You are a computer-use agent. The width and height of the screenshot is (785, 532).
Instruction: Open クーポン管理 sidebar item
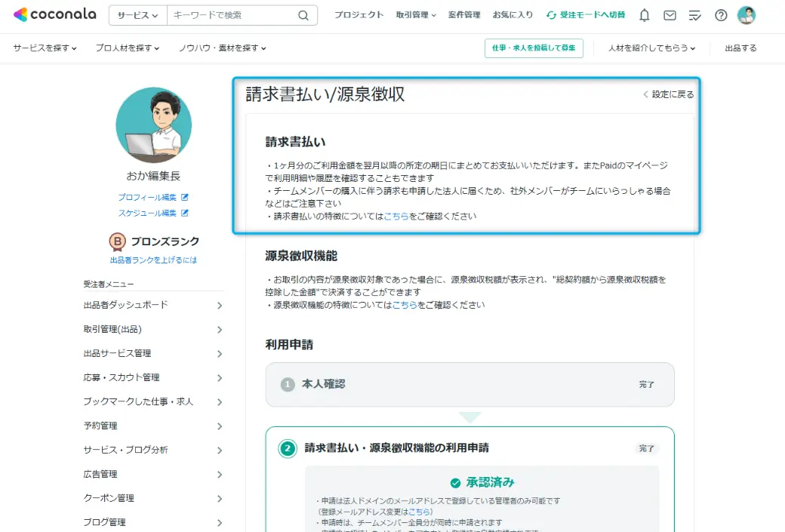153,499
